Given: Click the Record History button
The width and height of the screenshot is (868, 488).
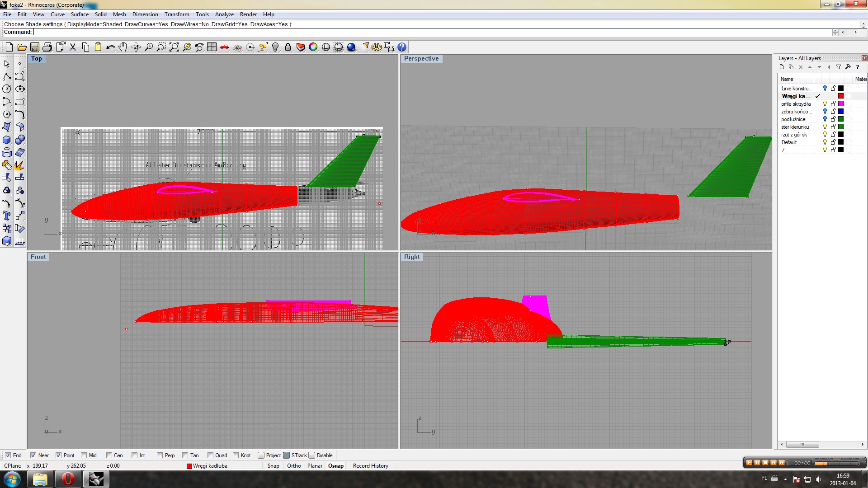Looking at the screenshot, I should point(370,466).
